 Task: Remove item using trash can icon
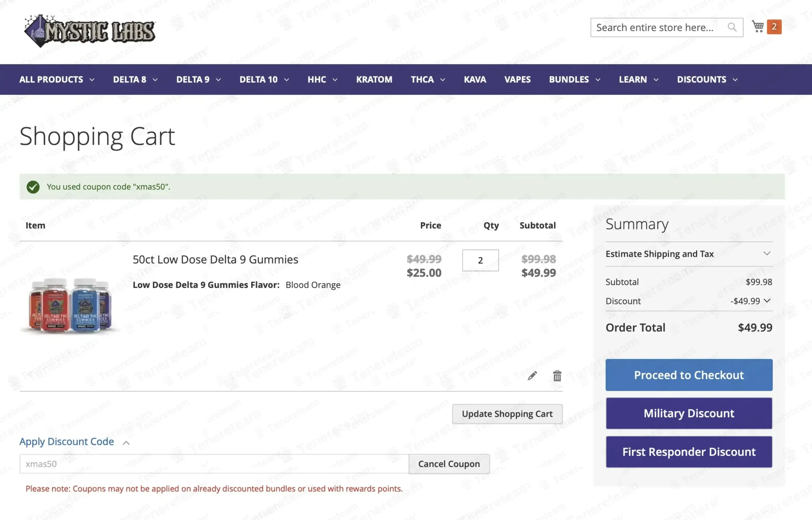pyautogui.click(x=557, y=375)
